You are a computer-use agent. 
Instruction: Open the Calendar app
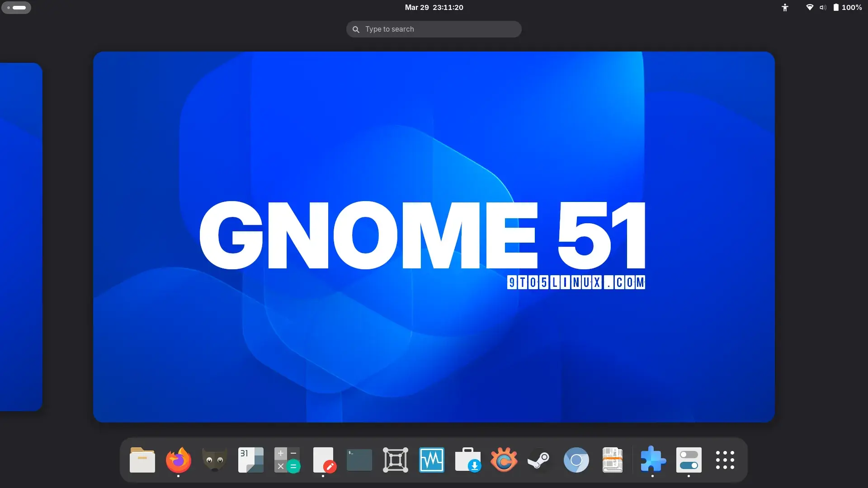251,460
